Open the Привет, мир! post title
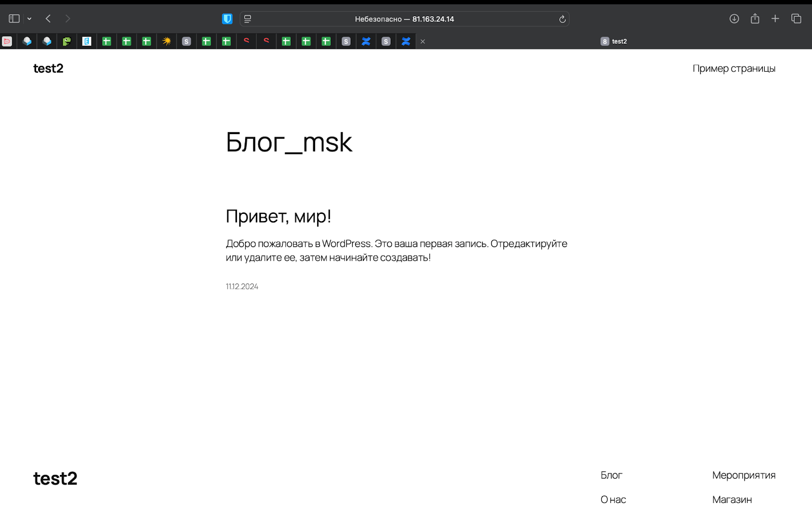Image resolution: width=812 pixels, height=509 pixels. tap(279, 216)
